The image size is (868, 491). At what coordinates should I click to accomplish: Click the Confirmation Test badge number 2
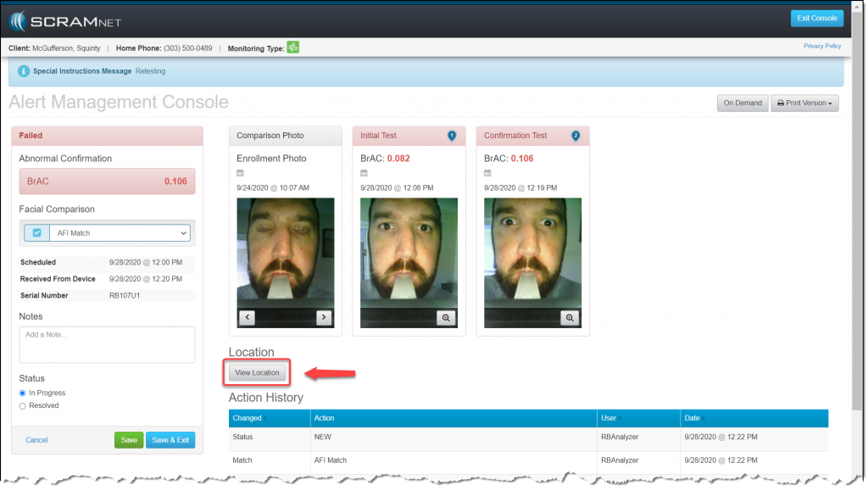click(x=576, y=136)
